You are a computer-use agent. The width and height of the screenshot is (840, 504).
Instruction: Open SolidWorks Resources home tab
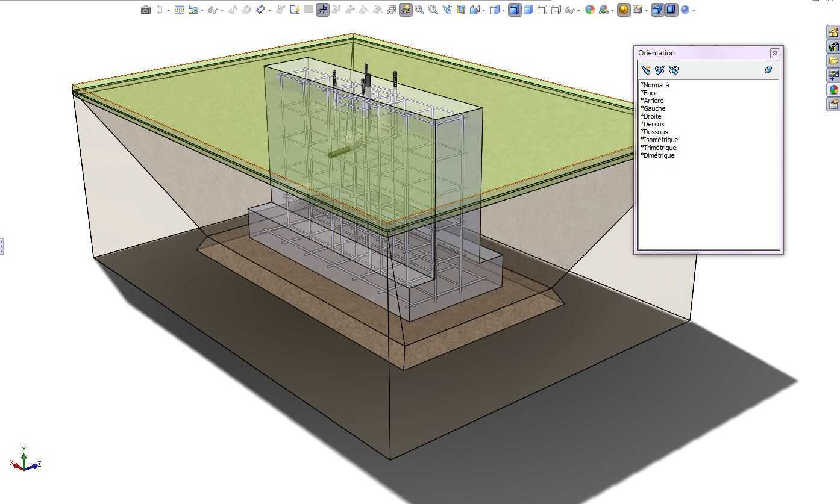point(833,32)
